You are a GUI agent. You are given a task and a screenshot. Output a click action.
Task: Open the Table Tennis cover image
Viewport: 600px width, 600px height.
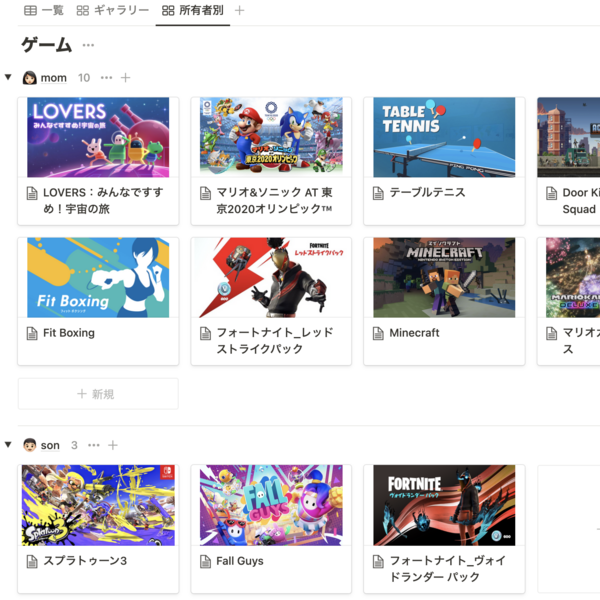point(444,137)
